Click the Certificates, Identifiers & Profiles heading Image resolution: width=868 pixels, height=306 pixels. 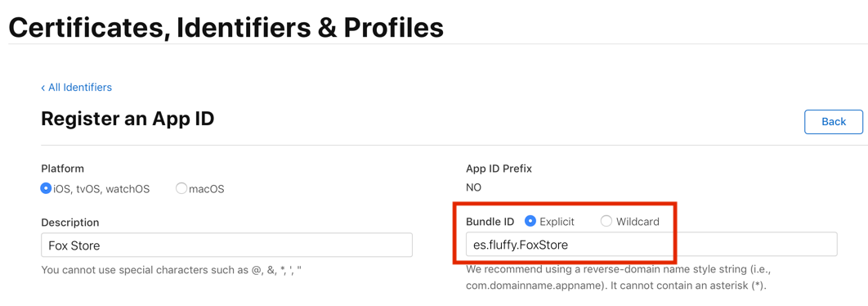point(226,27)
